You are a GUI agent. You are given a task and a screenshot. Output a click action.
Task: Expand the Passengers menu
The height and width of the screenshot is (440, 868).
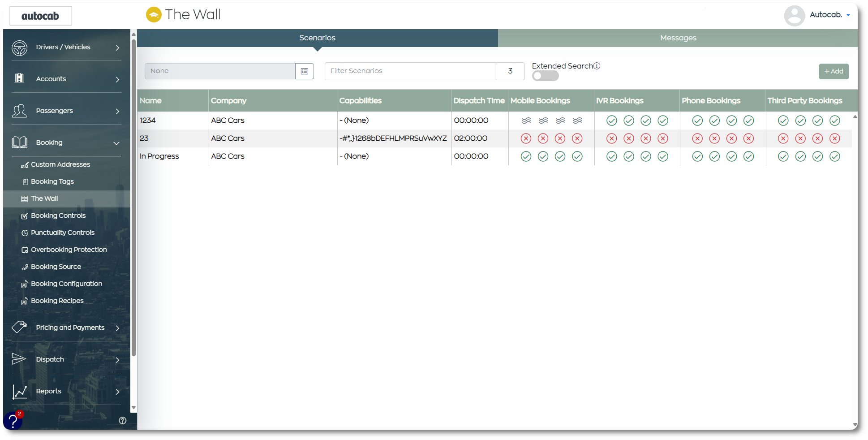(117, 111)
